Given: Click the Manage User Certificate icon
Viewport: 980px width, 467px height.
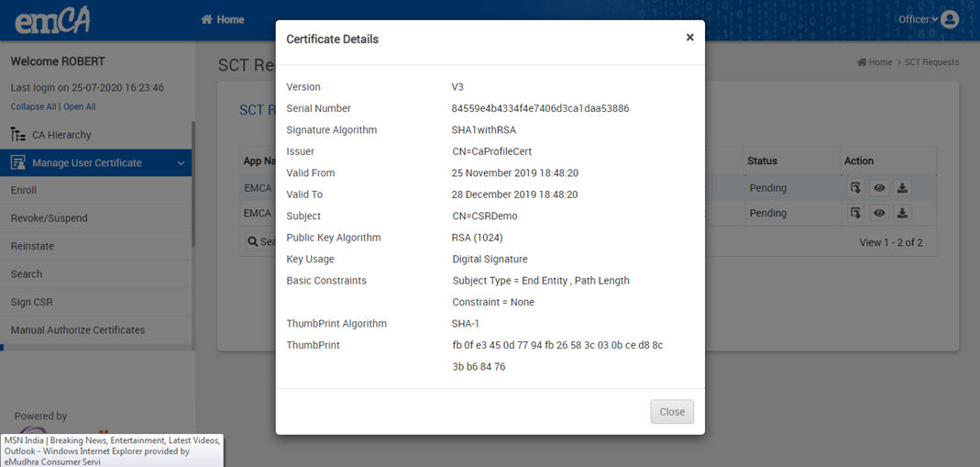Looking at the screenshot, I should 17,162.
